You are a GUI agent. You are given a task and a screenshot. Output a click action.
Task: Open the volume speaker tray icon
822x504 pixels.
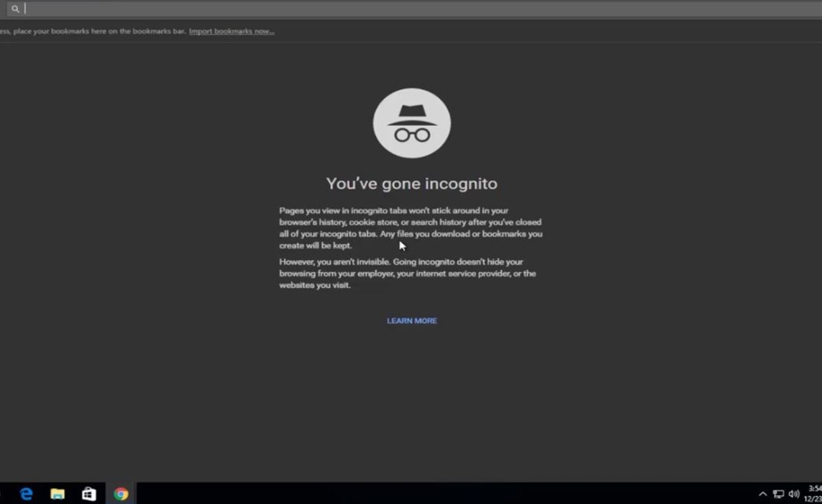pyautogui.click(x=794, y=494)
